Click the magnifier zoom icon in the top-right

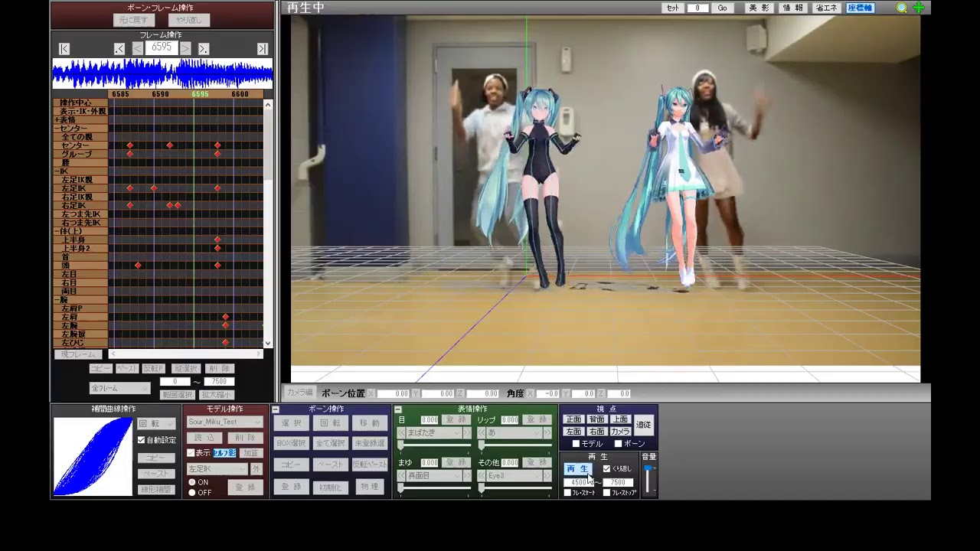click(902, 8)
